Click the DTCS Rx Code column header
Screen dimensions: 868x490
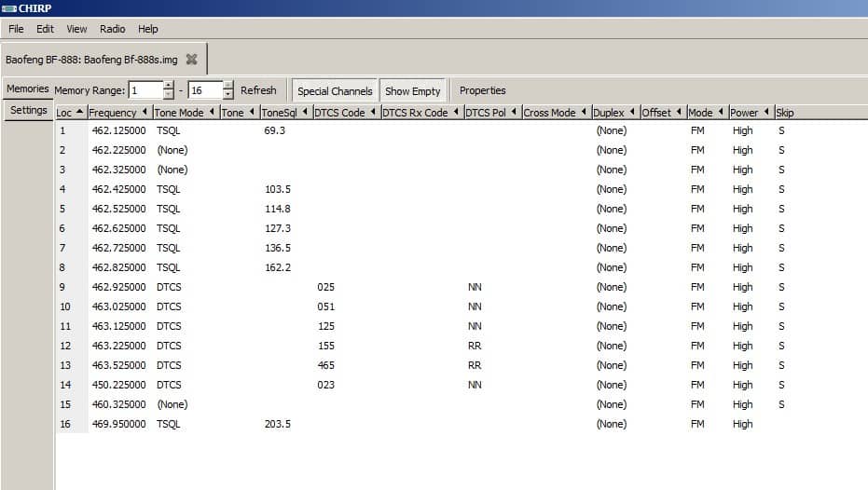click(421, 113)
